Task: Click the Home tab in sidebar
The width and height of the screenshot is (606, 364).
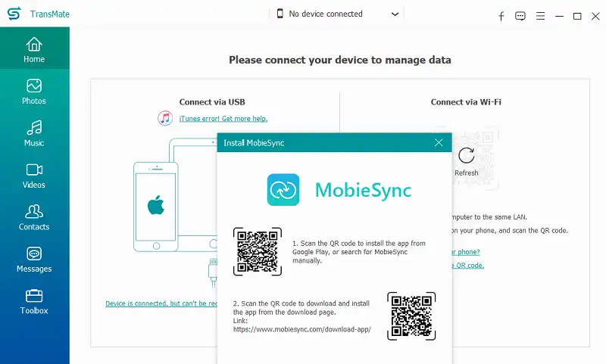Action: coord(34,49)
